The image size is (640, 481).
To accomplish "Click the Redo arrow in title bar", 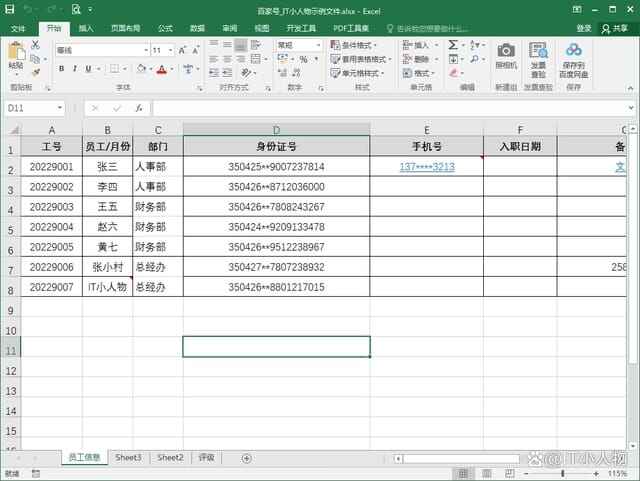I will point(52,9).
